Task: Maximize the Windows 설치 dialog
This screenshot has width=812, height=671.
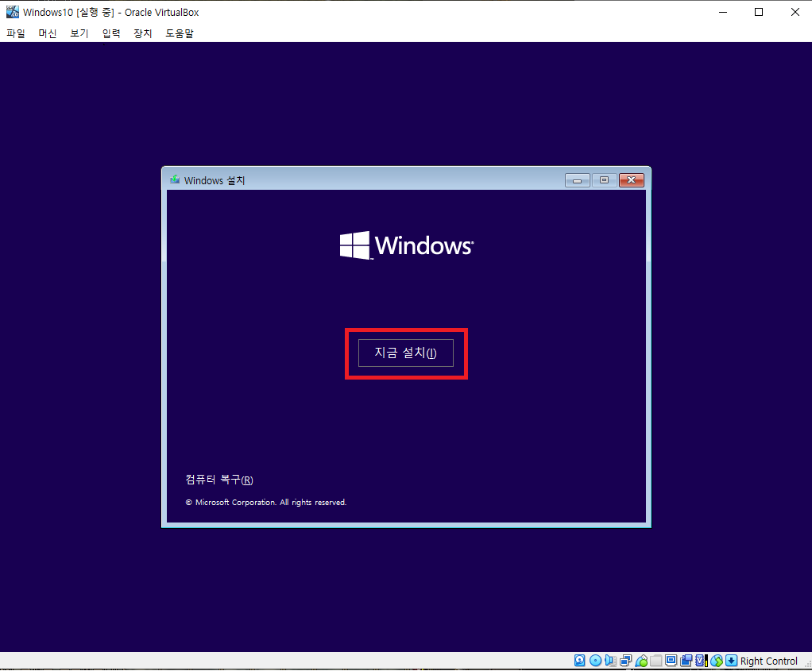Action: (x=604, y=180)
